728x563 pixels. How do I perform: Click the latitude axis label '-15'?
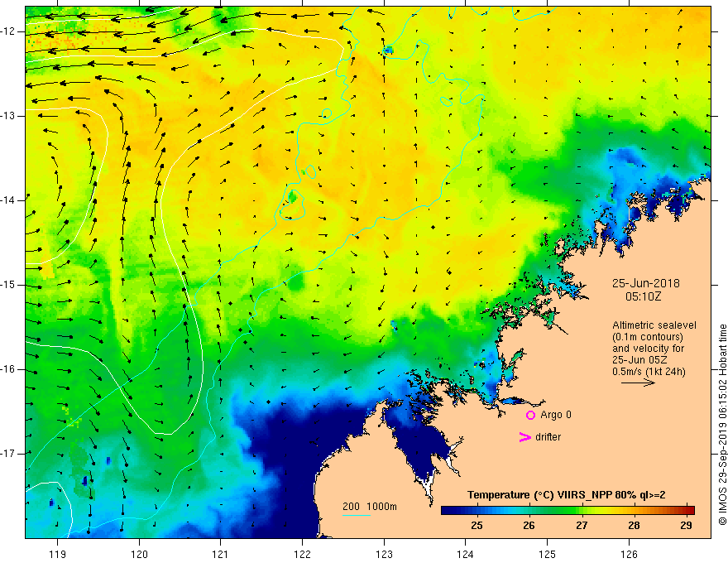pyautogui.click(x=9, y=285)
